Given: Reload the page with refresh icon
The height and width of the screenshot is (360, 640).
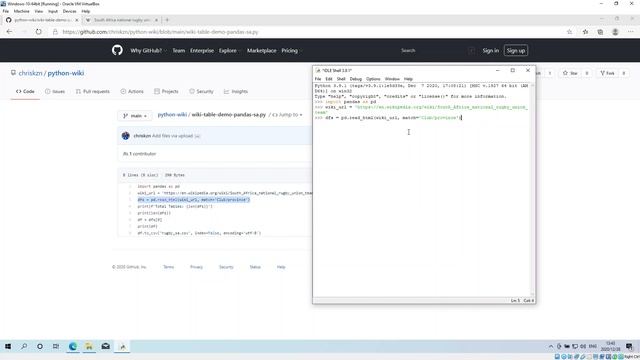Looking at the screenshot, I should point(38,32).
